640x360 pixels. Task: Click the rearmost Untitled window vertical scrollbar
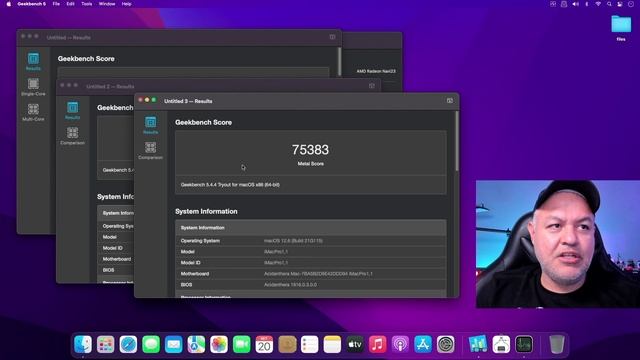tap(339, 61)
